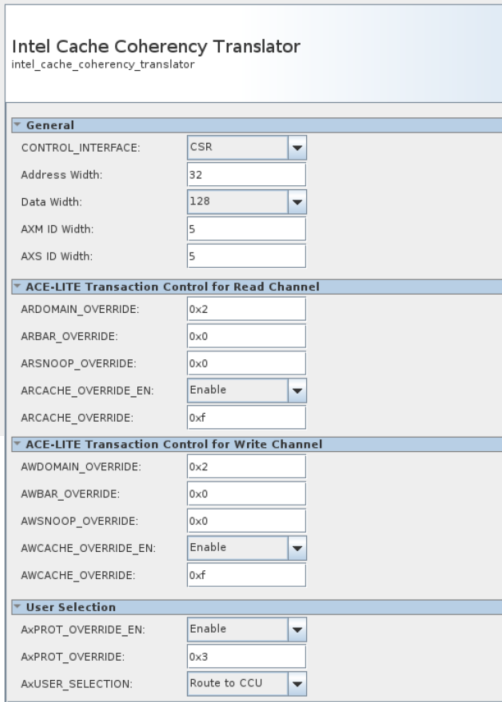
Task: Collapse ACE-LITE Read Channel section
Action: click(17, 287)
